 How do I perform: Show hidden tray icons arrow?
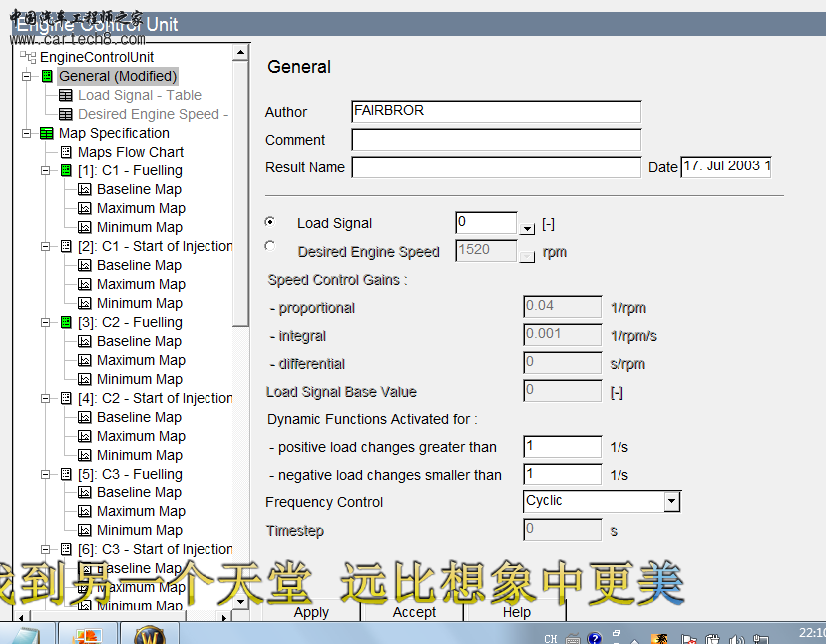tap(634, 641)
